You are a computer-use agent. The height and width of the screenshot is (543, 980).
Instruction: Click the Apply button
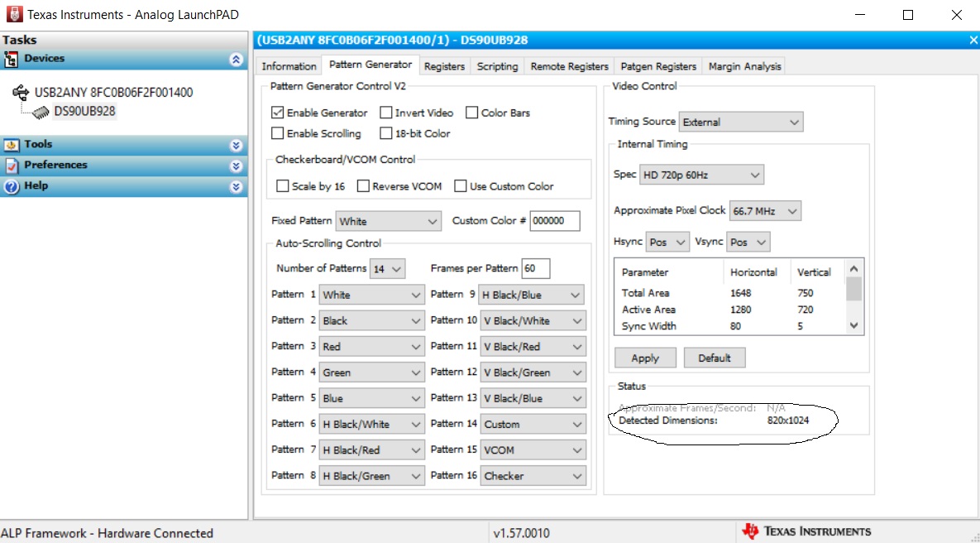645,358
